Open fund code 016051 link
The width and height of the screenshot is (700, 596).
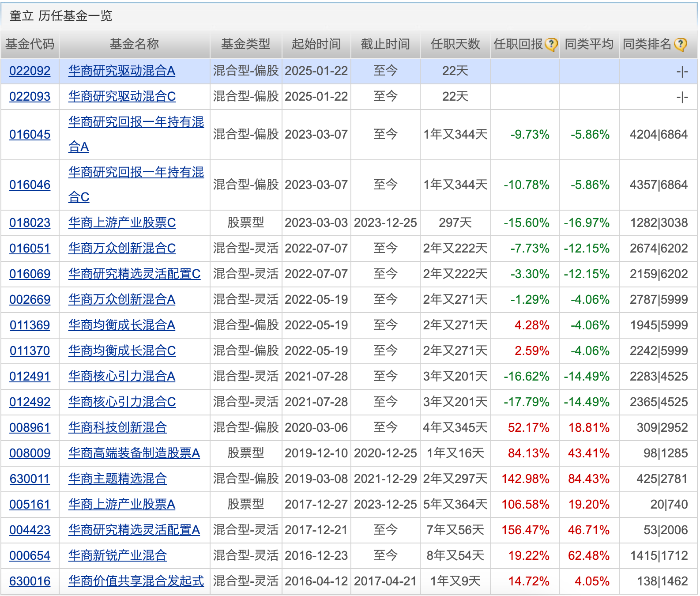coord(30,248)
